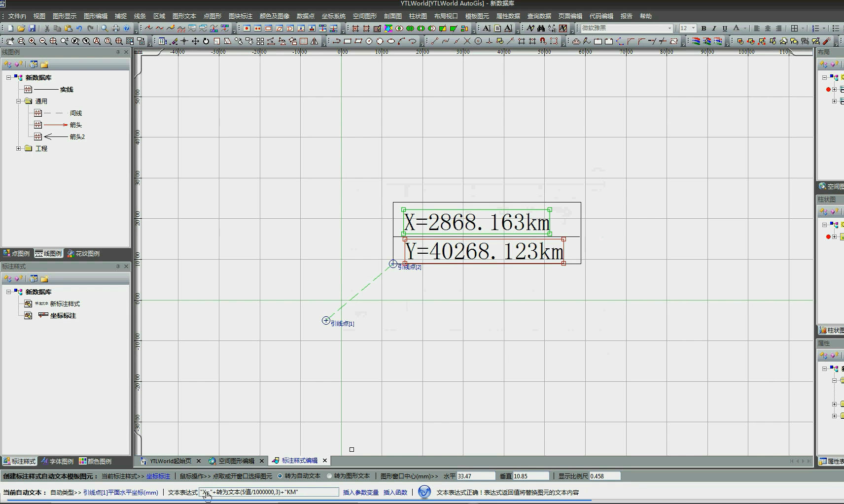Collapse the 通用 folder node
844x504 pixels.
18,101
